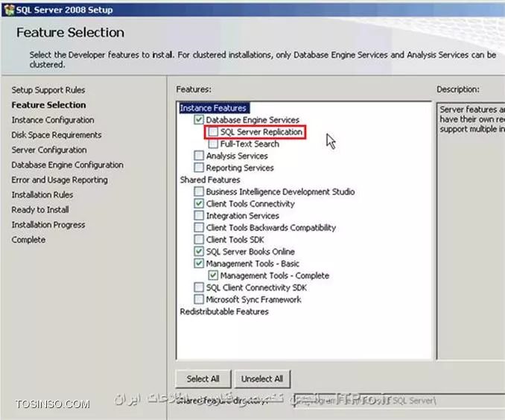Go to the Instance Configuration step
The image size is (505, 420).
point(53,120)
